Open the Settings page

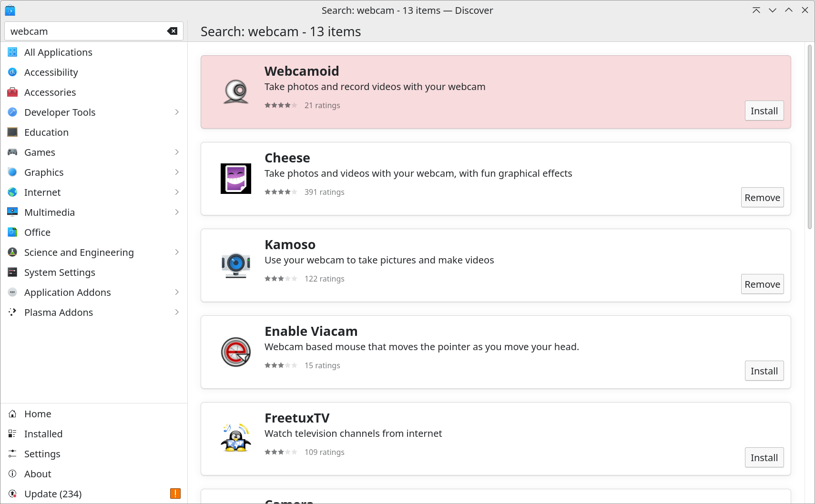click(x=94, y=454)
